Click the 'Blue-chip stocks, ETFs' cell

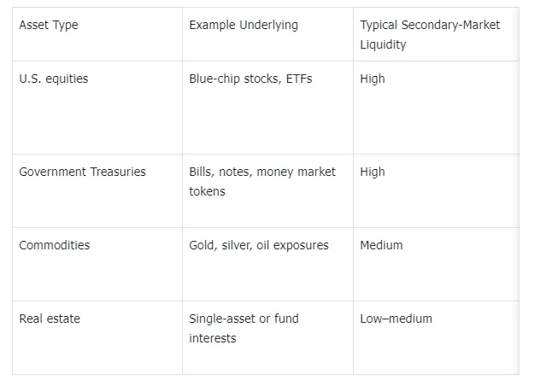click(250, 79)
